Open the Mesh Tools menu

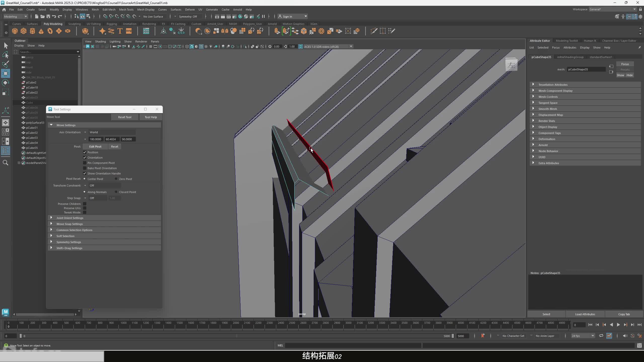(126, 10)
